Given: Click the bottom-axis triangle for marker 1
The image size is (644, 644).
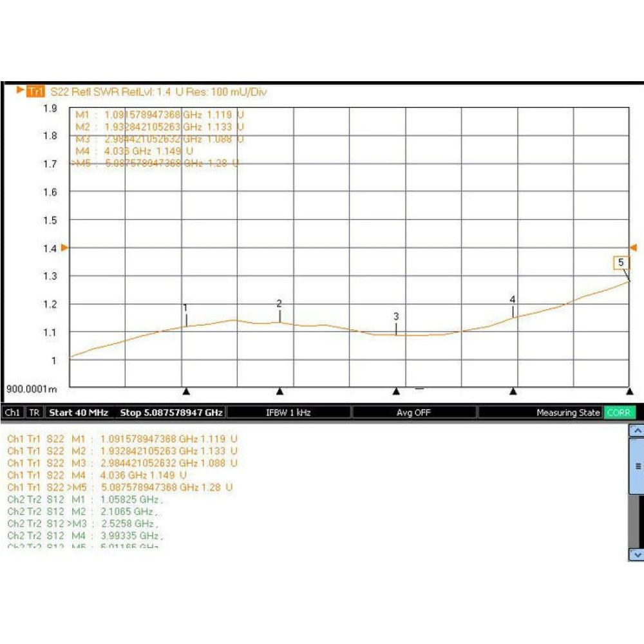Looking at the screenshot, I should [x=186, y=392].
